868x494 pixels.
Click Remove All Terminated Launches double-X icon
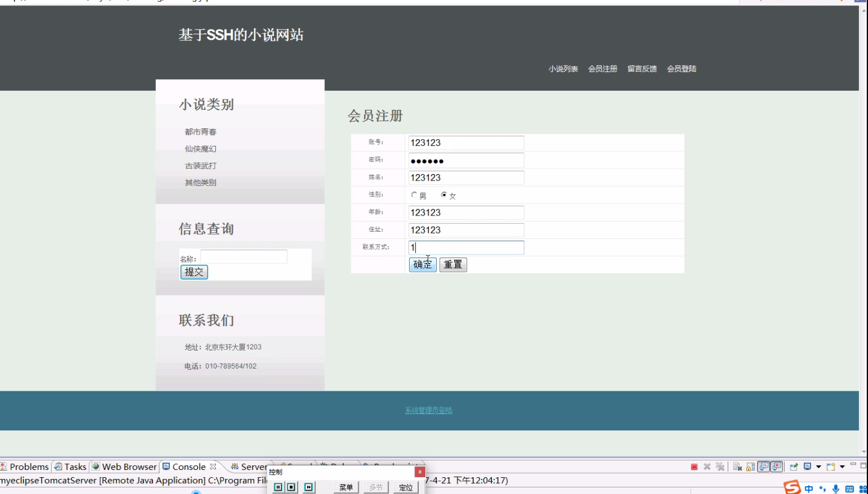pos(720,467)
